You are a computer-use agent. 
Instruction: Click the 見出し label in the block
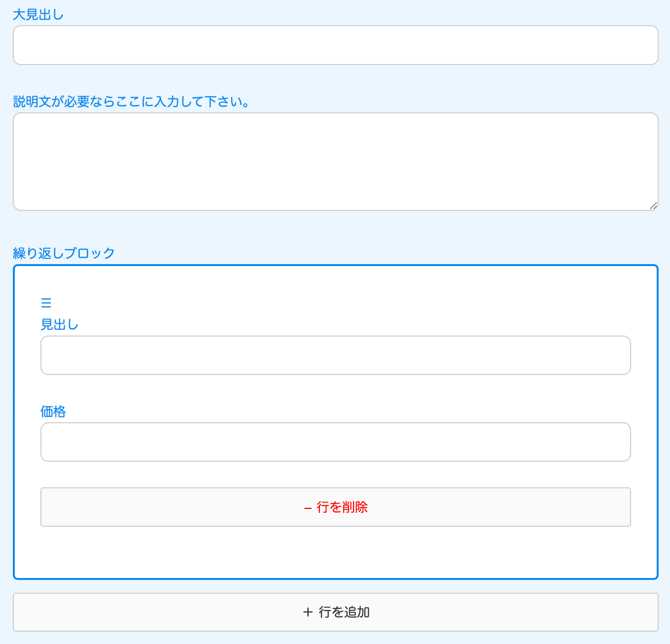click(59, 325)
